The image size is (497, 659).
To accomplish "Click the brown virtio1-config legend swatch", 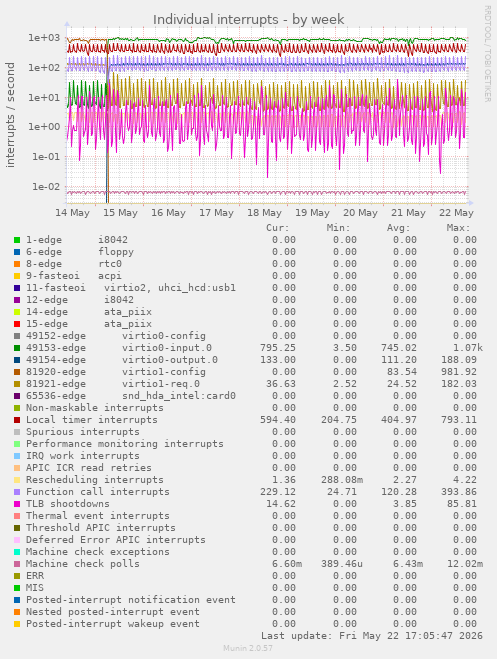I will tap(17, 372).
